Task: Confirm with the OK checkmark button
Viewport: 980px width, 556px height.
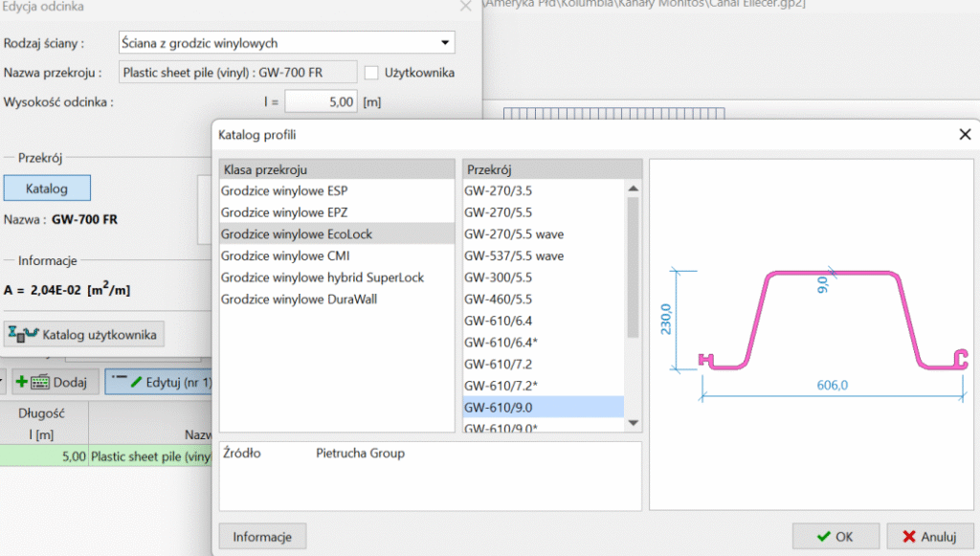Action: click(x=835, y=537)
